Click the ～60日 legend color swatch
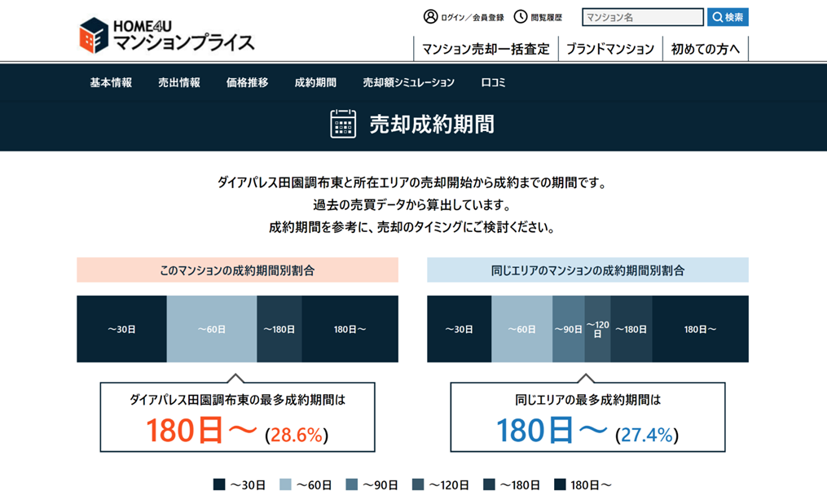 (285, 484)
